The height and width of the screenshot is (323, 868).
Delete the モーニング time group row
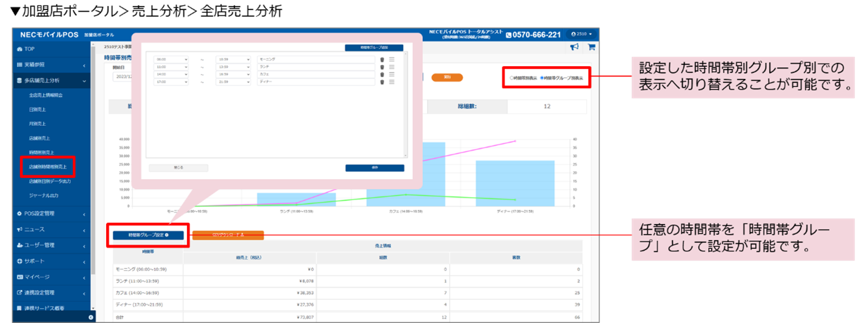pyautogui.click(x=382, y=60)
